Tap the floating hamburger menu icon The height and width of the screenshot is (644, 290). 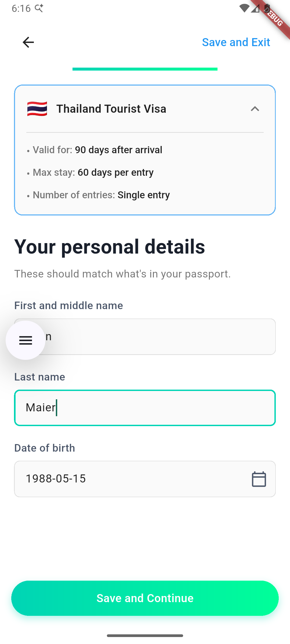coord(25,340)
